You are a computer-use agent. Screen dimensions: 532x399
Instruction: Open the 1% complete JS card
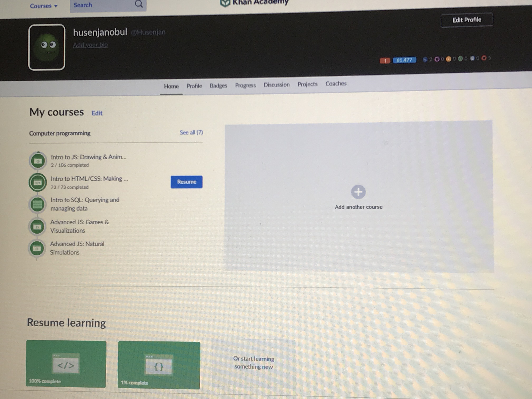tap(159, 365)
